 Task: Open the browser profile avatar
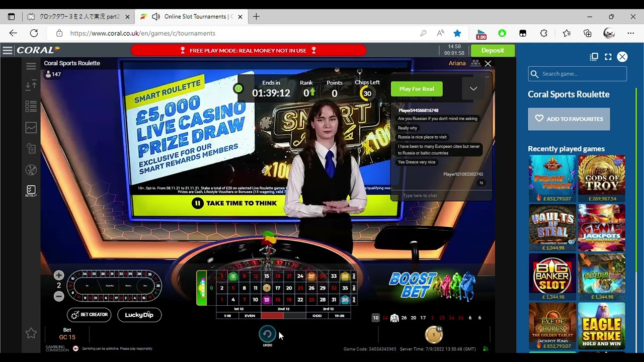[x=609, y=33]
